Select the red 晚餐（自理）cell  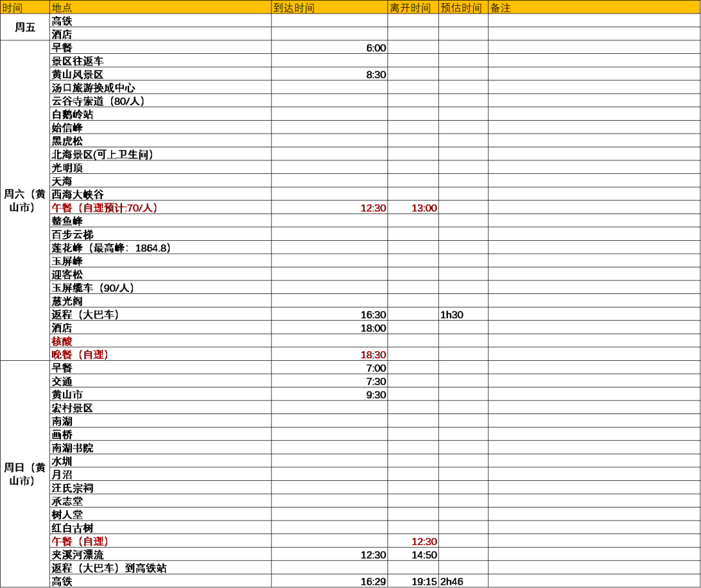[x=160, y=354]
